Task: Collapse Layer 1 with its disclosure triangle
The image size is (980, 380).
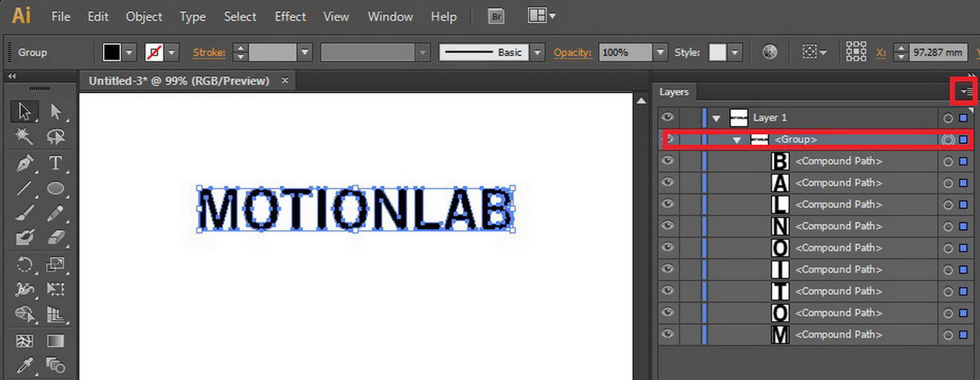Action: click(x=717, y=118)
